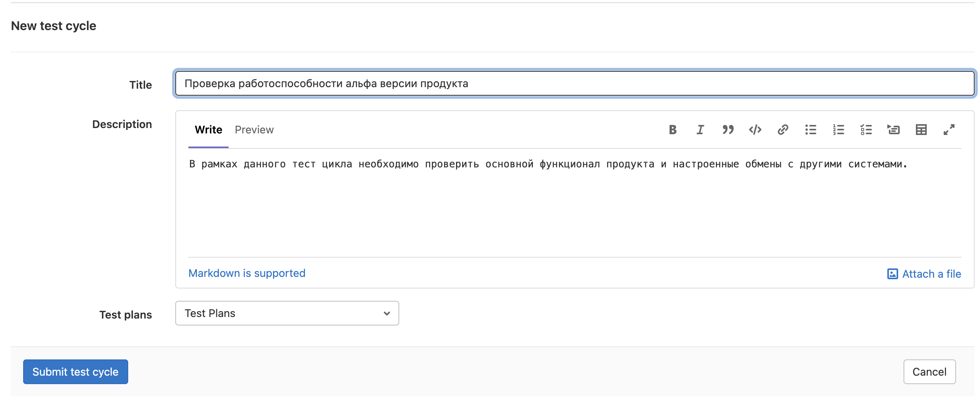The height and width of the screenshot is (398, 980).
Task: Insert a table into description
Action: [x=921, y=130]
